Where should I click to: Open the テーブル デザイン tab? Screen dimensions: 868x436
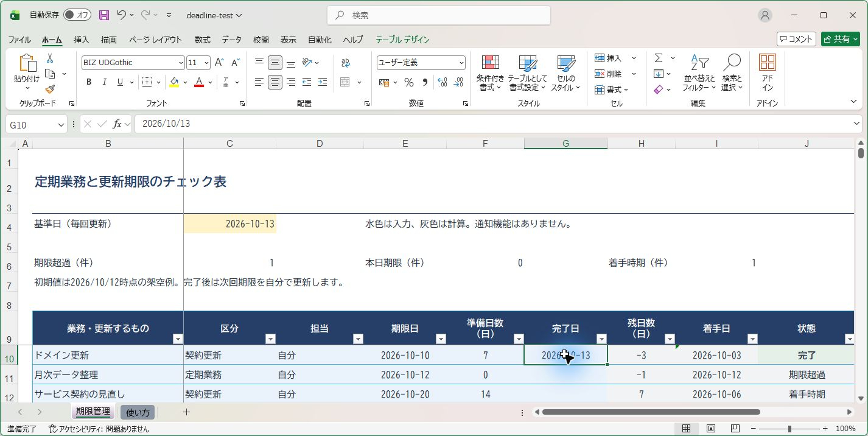tap(402, 40)
